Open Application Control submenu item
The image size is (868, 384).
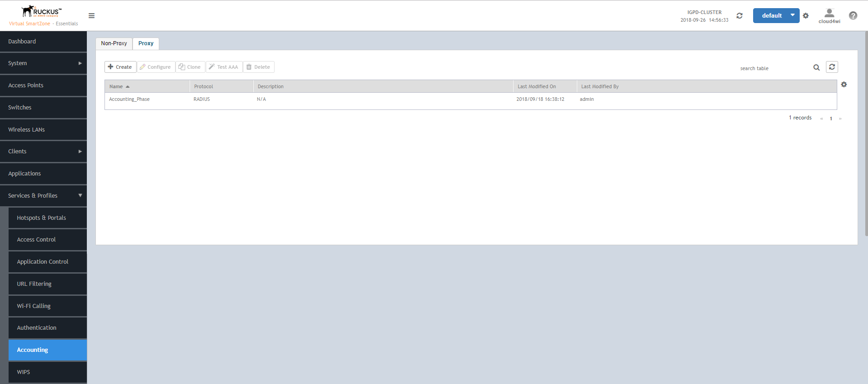(x=47, y=262)
